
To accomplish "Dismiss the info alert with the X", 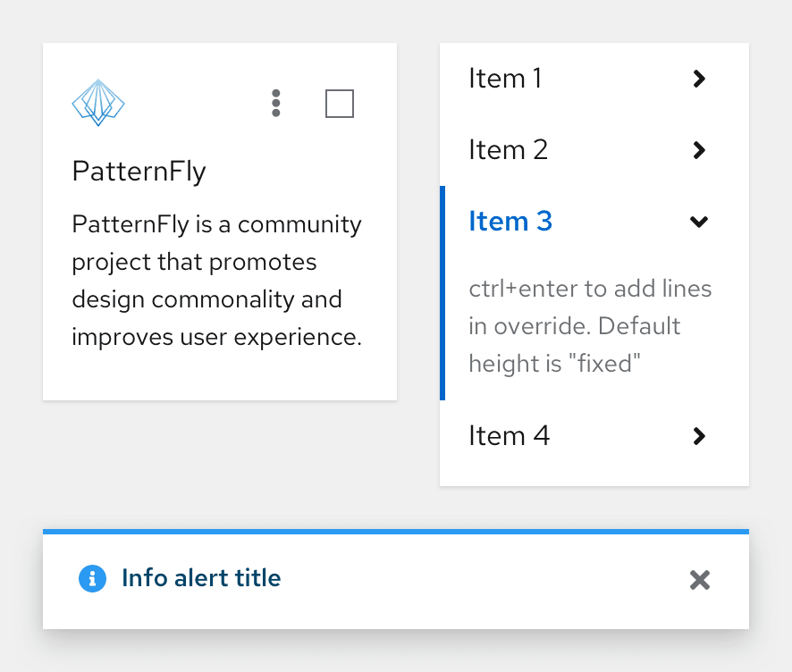I will point(700,580).
